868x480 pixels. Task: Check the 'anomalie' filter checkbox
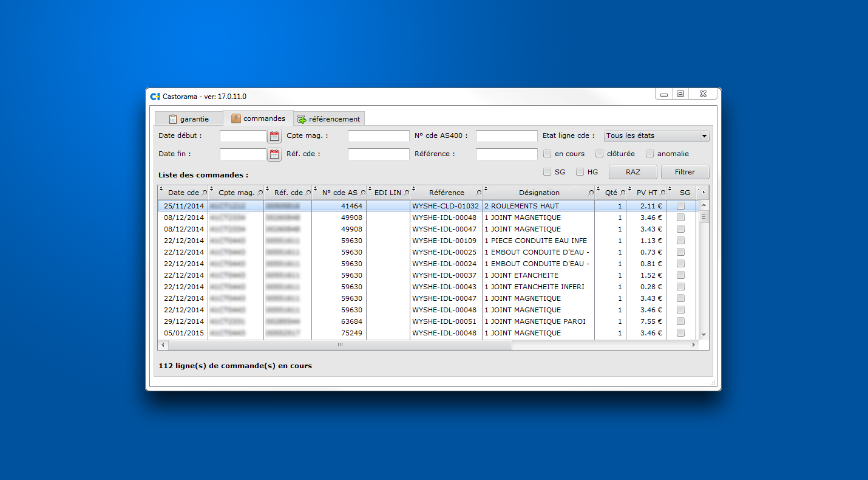pos(650,154)
